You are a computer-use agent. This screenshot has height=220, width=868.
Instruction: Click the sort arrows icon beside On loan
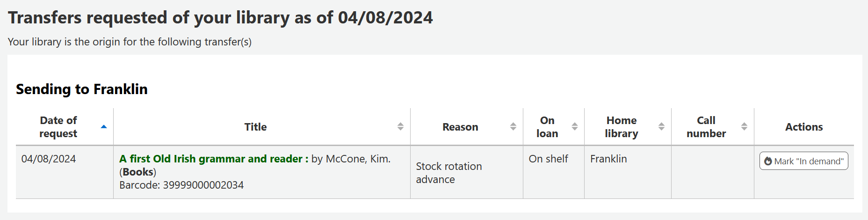(x=575, y=127)
